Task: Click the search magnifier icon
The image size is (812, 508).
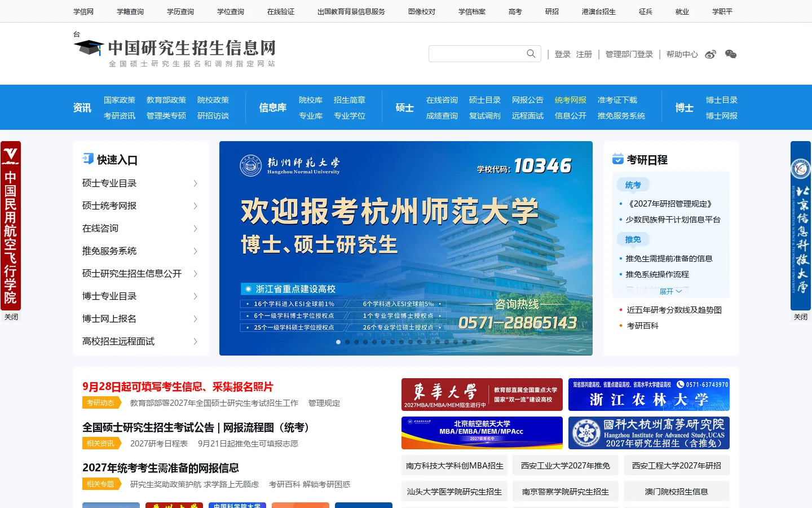Action: (x=531, y=54)
